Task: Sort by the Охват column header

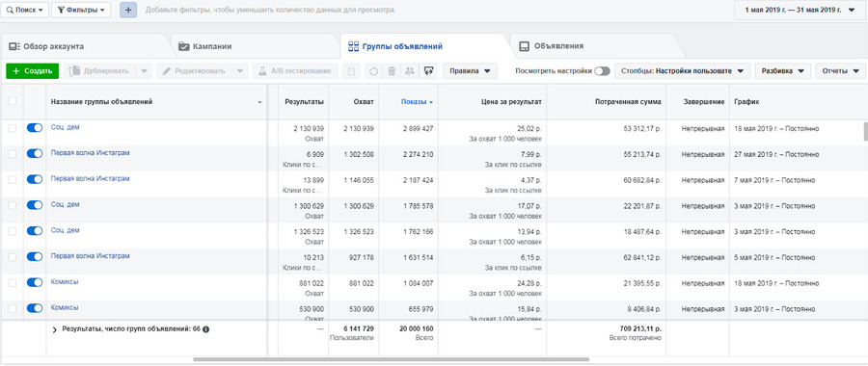Action: coord(364,102)
